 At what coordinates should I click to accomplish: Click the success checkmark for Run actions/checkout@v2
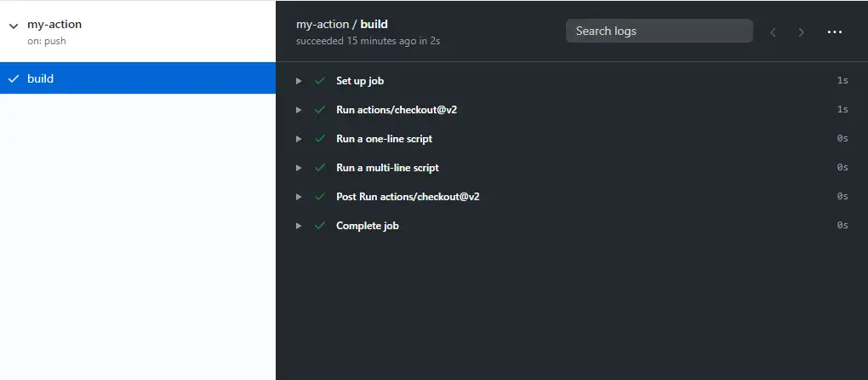[x=320, y=110]
